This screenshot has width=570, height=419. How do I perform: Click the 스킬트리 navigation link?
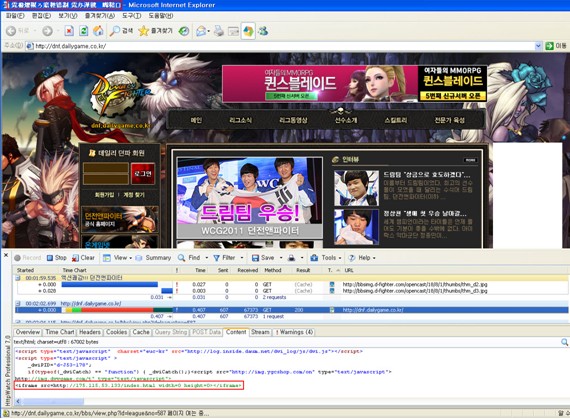396,120
